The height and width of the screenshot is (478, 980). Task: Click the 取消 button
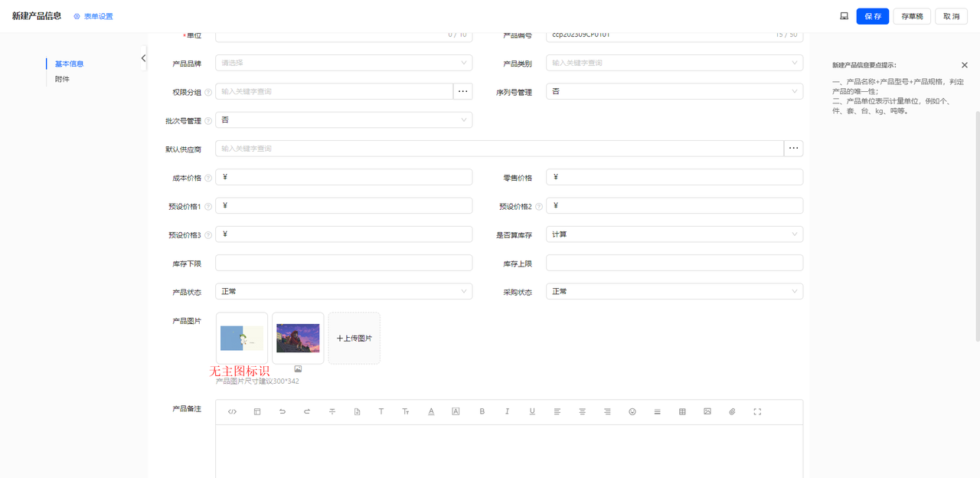[x=951, y=16]
